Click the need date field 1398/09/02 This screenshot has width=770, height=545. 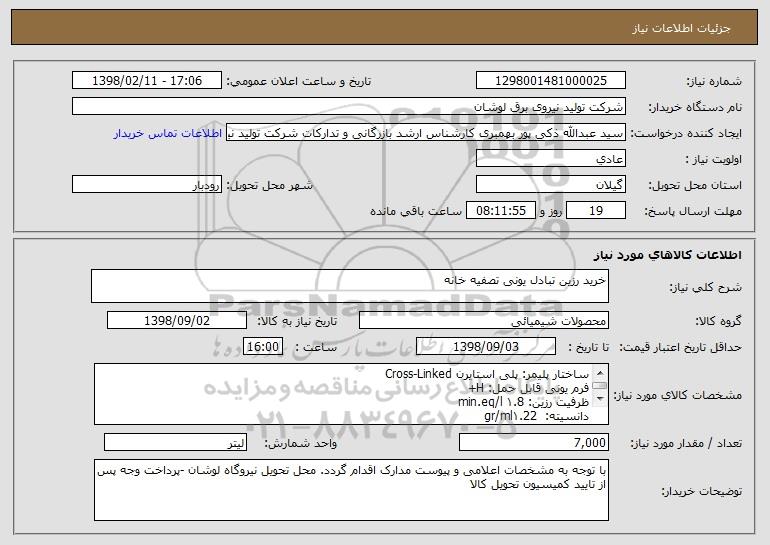[x=177, y=321]
